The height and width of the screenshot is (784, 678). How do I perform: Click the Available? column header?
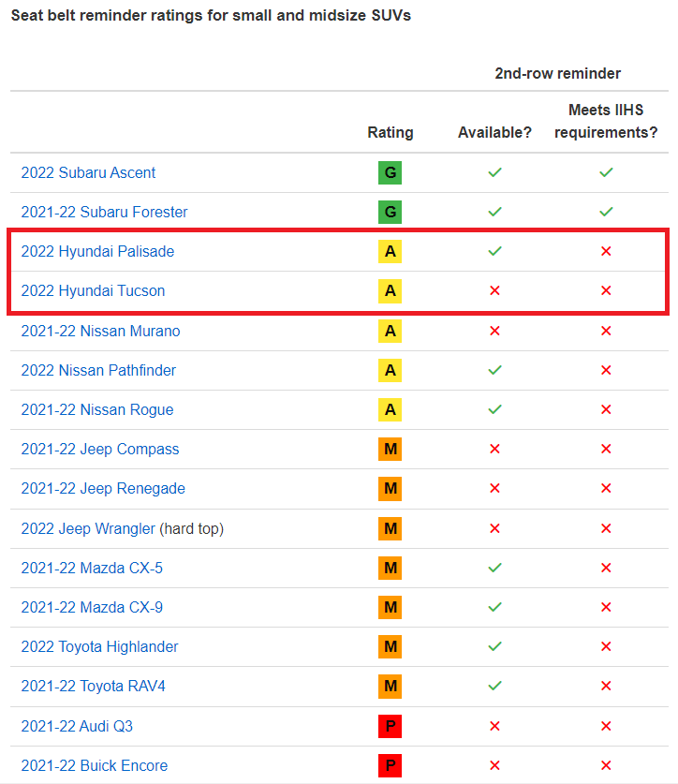pos(494,132)
